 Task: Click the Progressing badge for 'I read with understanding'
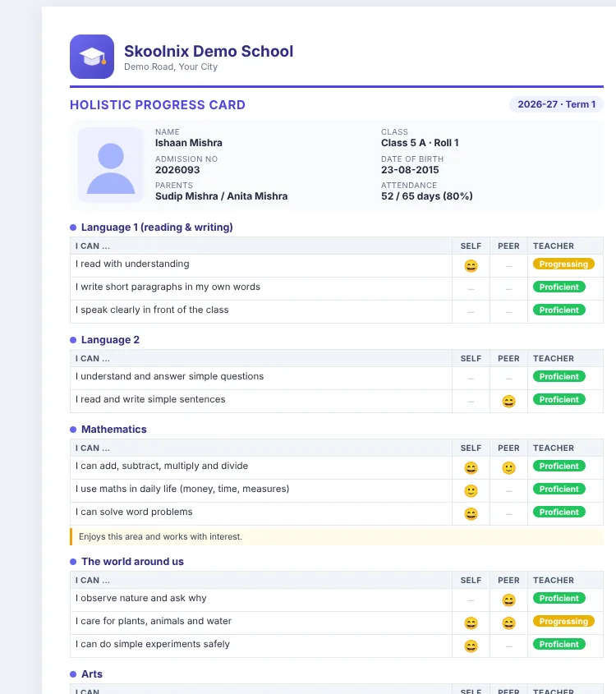point(563,264)
